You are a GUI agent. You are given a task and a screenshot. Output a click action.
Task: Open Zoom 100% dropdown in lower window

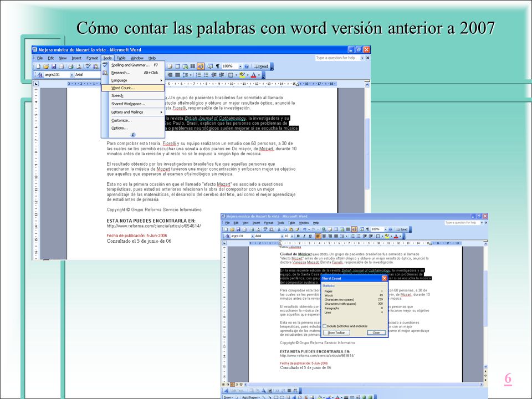386,229
